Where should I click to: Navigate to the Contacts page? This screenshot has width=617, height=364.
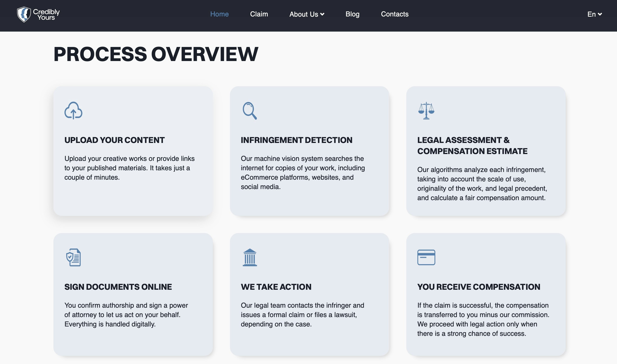394,14
